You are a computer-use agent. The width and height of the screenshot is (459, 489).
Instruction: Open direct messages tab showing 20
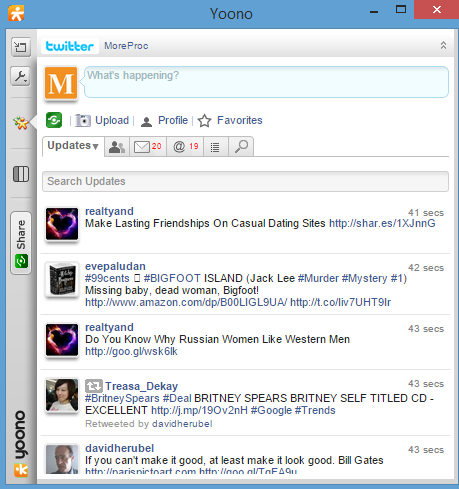pyautogui.click(x=148, y=147)
